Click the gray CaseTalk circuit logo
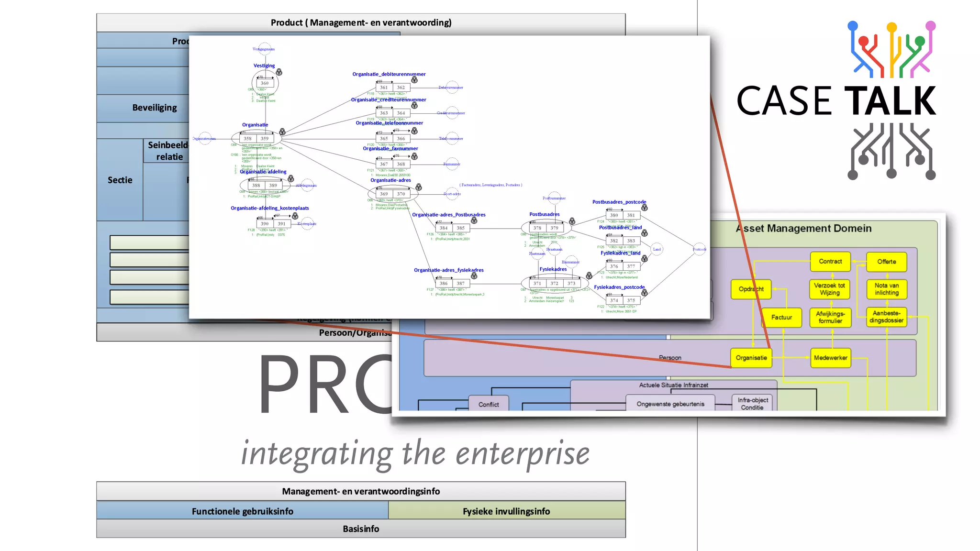 (x=891, y=151)
